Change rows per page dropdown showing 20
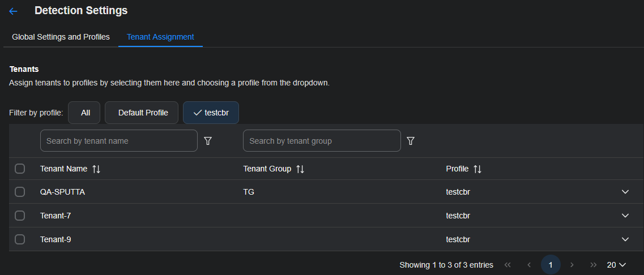This screenshot has width=644, height=275. coord(616,265)
